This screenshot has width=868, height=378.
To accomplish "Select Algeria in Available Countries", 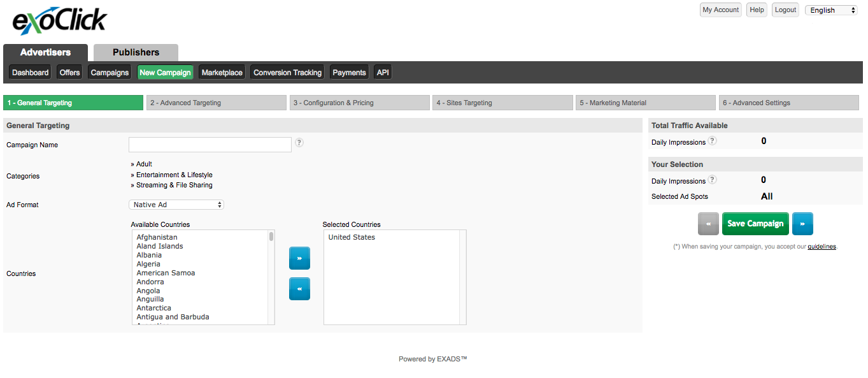I will tap(148, 264).
